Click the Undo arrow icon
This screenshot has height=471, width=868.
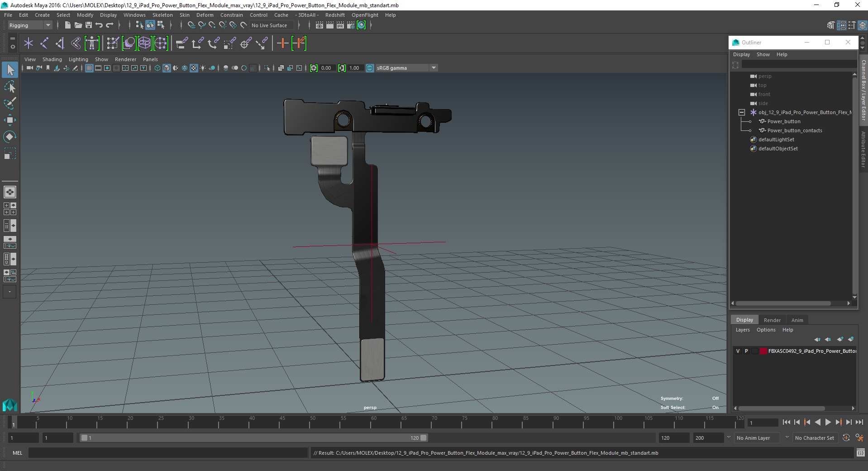tap(99, 25)
